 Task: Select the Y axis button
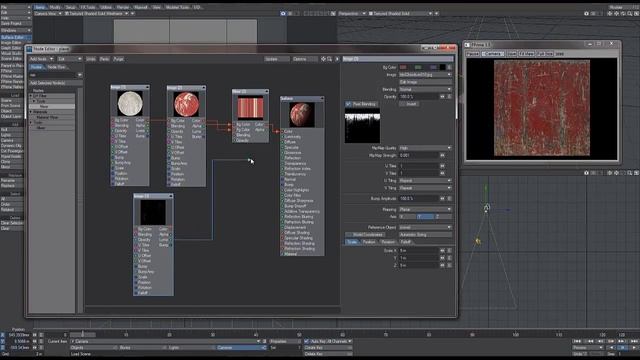(425, 217)
